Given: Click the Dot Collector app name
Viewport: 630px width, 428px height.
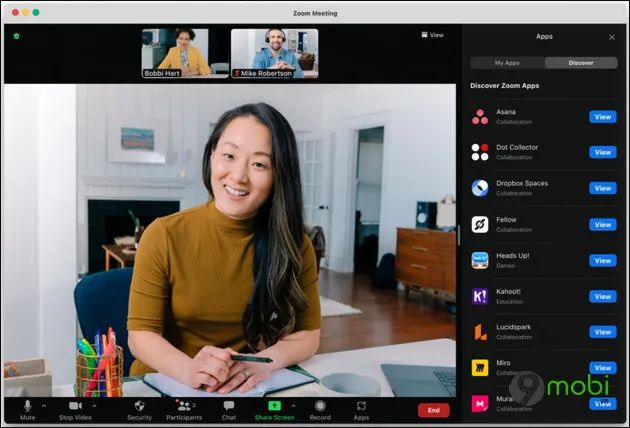Looking at the screenshot, I should 517,147.
